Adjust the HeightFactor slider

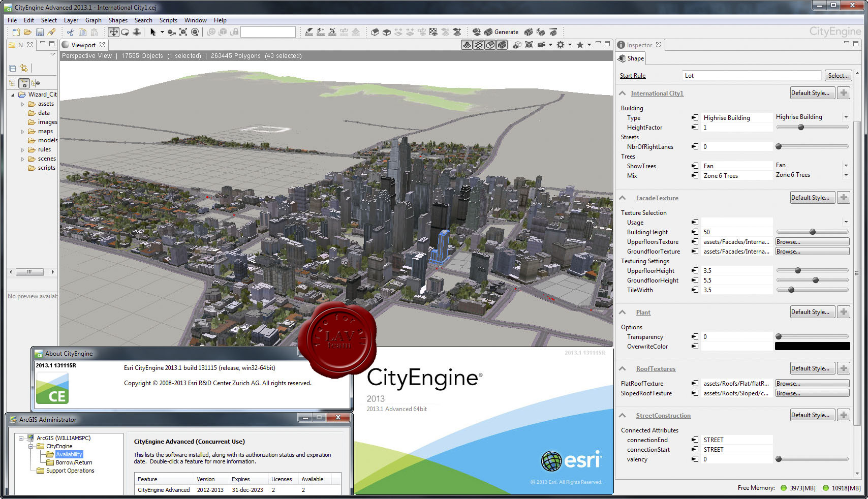[x=801, y=128]
